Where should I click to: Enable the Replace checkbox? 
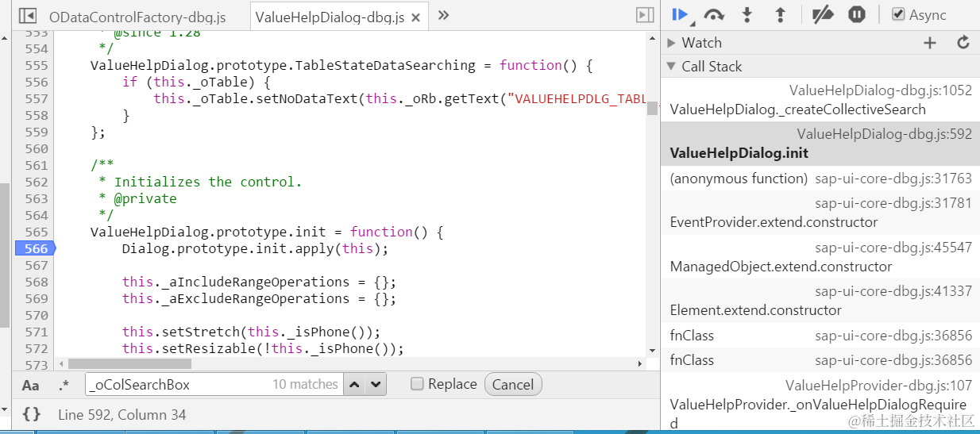[417, 384]
